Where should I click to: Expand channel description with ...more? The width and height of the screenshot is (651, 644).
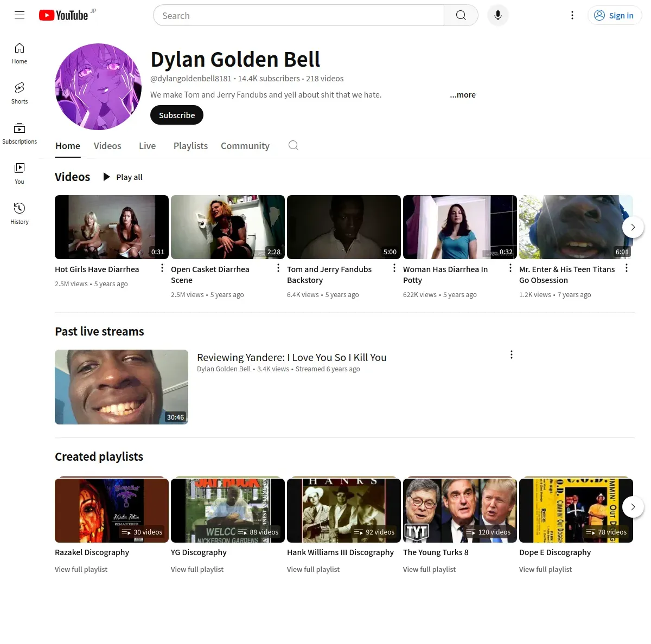tap(463, 95)
